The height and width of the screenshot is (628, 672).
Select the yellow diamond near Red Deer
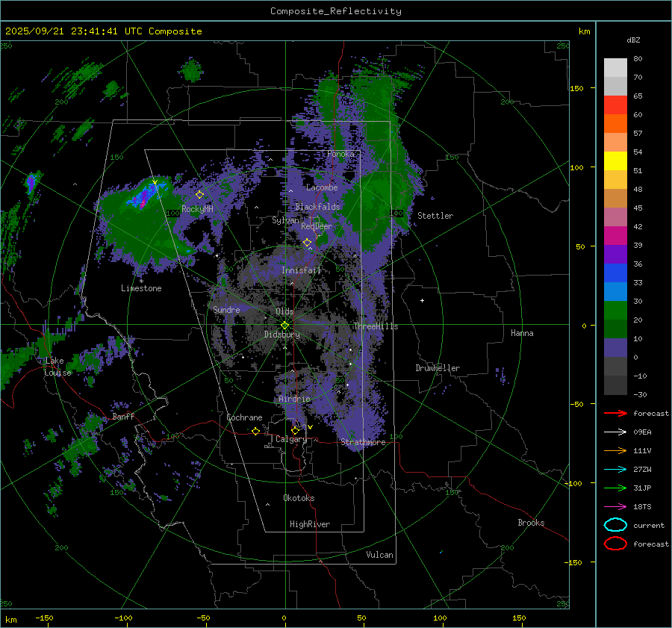pos(307,243)
